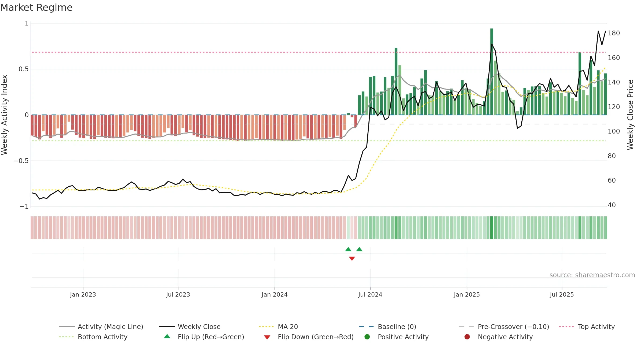Click the Positive Activity legend entry
644x362 pixels.
(x=396, y=337)
